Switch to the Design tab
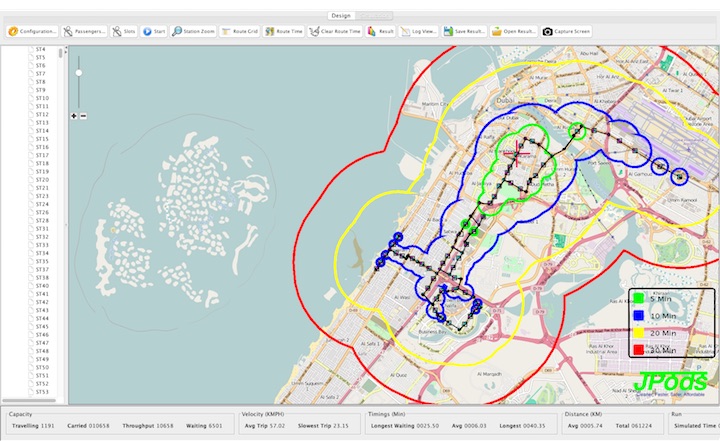 (340, 16)
